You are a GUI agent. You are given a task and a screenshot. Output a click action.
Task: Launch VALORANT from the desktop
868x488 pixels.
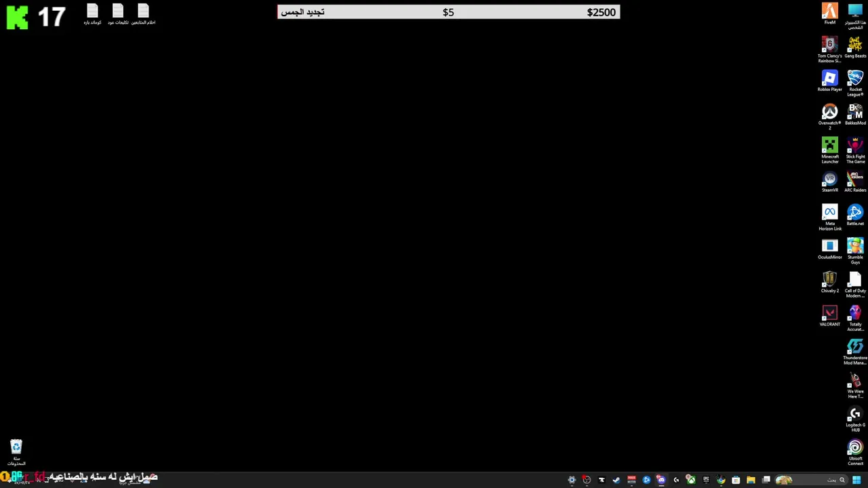[829, 316]
